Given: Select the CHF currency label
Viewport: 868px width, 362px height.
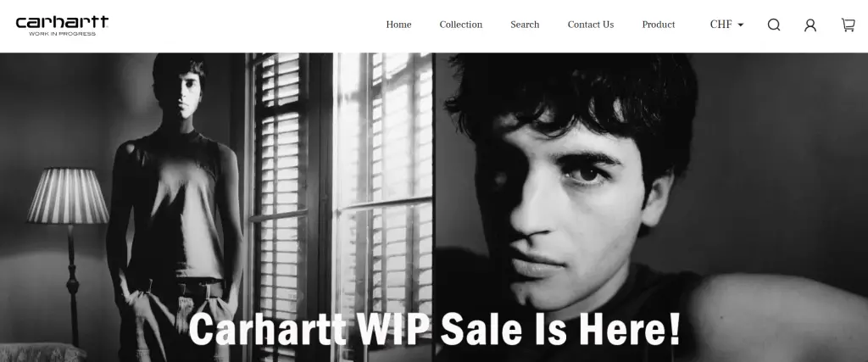Looking at the screenshot, I should pos(721,25).
